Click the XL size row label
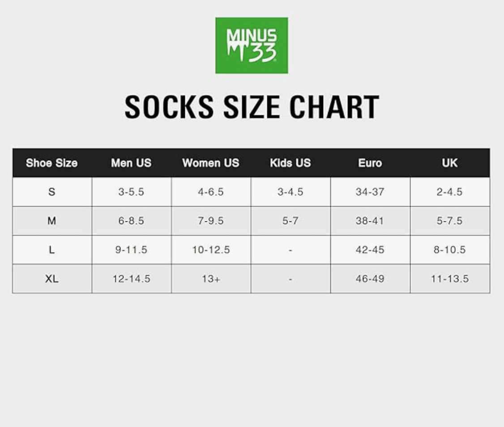This screenshot has height=427, width=504. click(51, 279)
